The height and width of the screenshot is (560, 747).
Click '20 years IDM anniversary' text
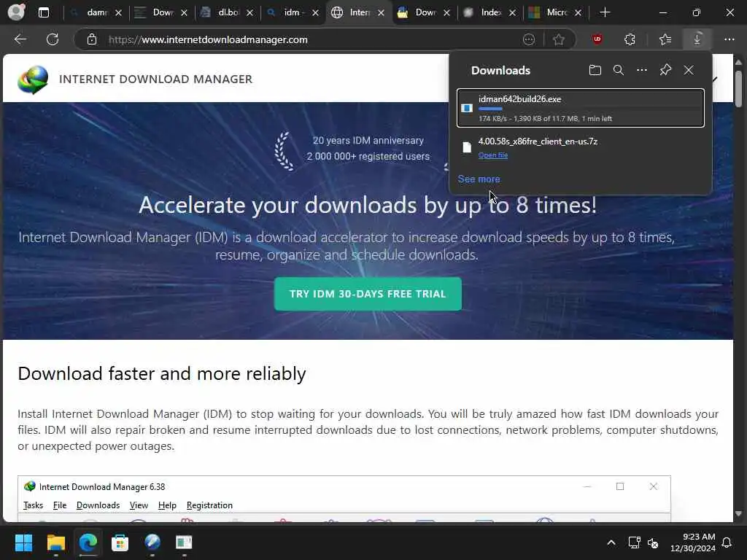click(x=368, y=141)
